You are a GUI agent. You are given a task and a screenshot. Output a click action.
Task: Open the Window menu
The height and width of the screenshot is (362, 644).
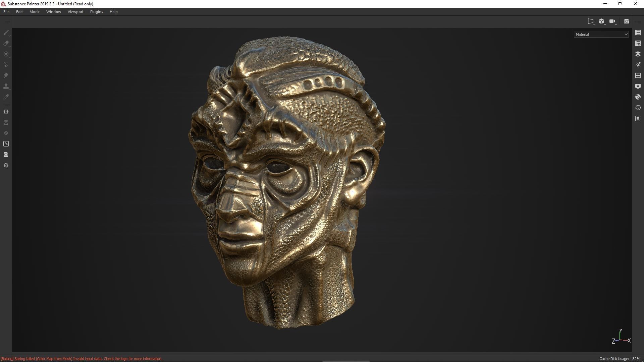(54, 12)
